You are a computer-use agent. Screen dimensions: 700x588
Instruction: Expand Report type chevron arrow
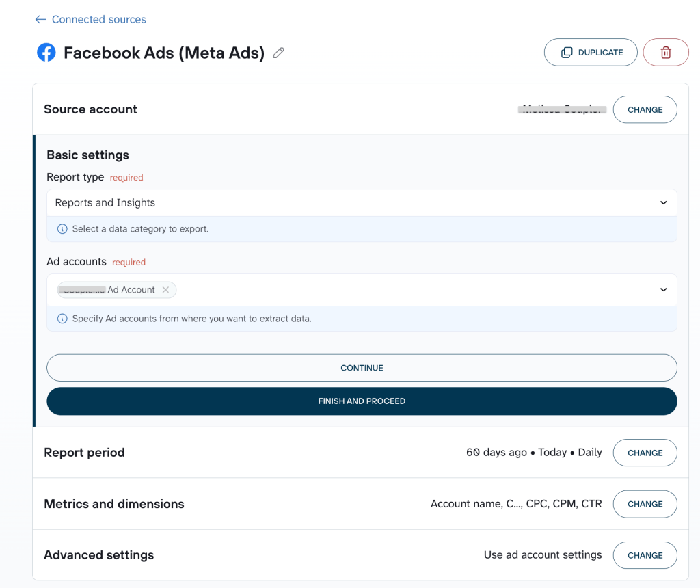(x=663, y=202)
